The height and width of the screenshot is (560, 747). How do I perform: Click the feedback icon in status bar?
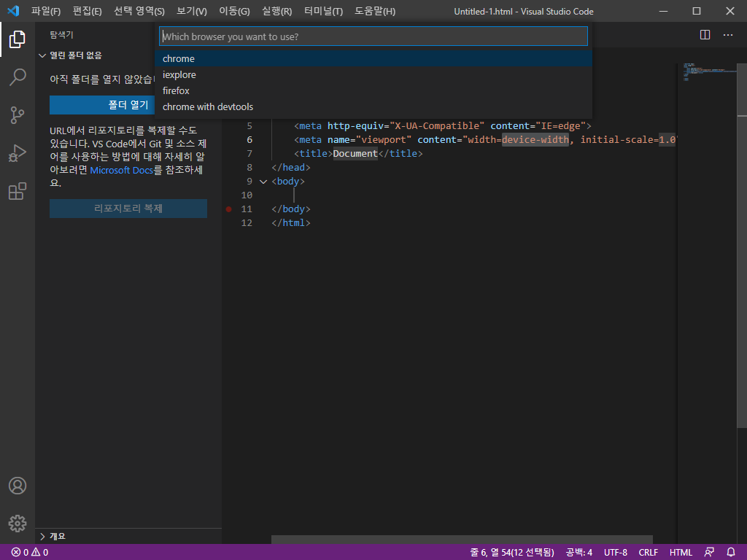[x=709, y=553]
